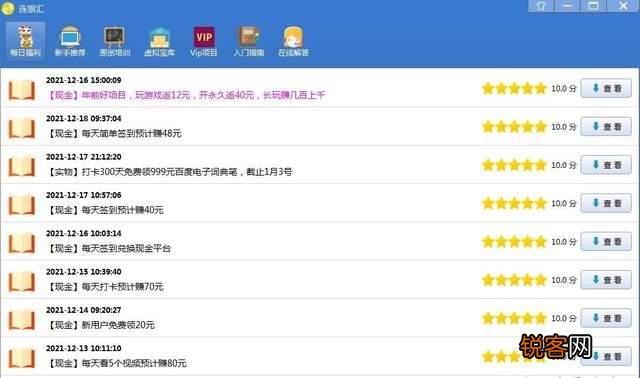
Task: Click book icon of 每天签到兑换现金平台 row
Action: (x=22, y=243)
